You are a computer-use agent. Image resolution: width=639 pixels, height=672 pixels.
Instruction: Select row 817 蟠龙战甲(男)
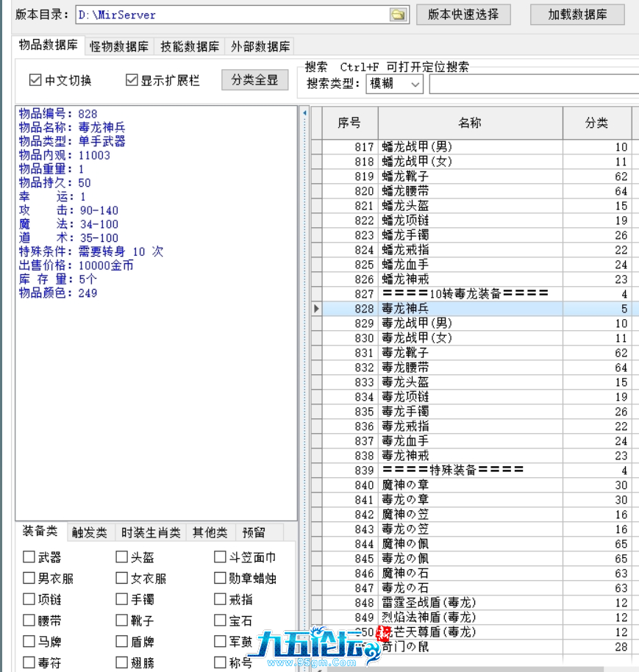(x=476, y=147)
